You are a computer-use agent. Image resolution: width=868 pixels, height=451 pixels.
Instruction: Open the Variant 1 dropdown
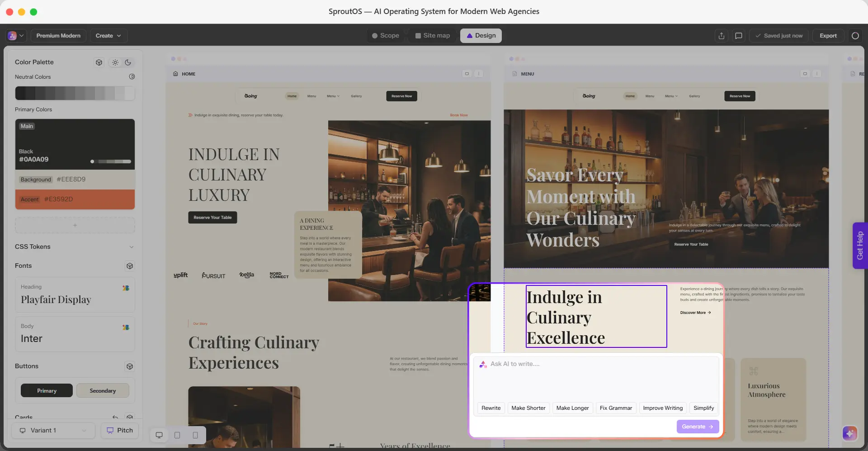pos(53,431)
